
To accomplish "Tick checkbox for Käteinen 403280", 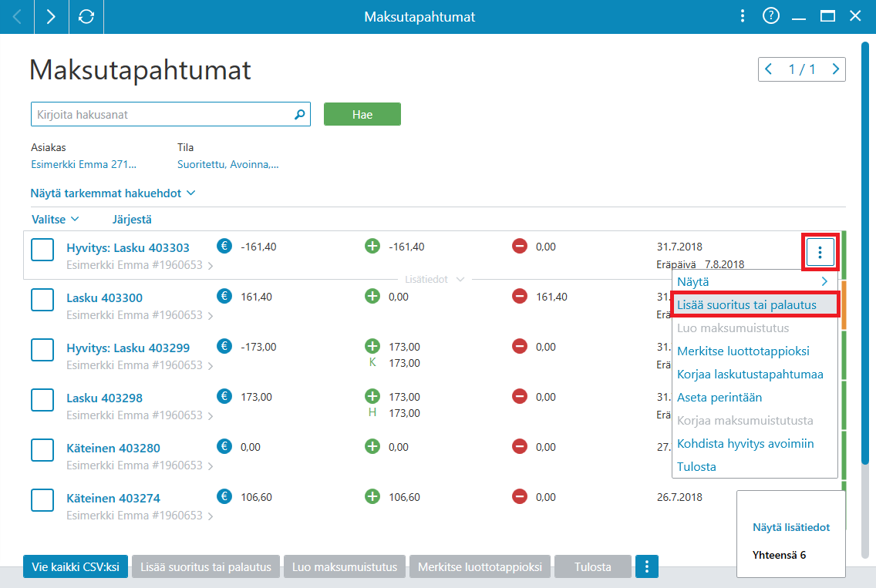I will [42, 450].
